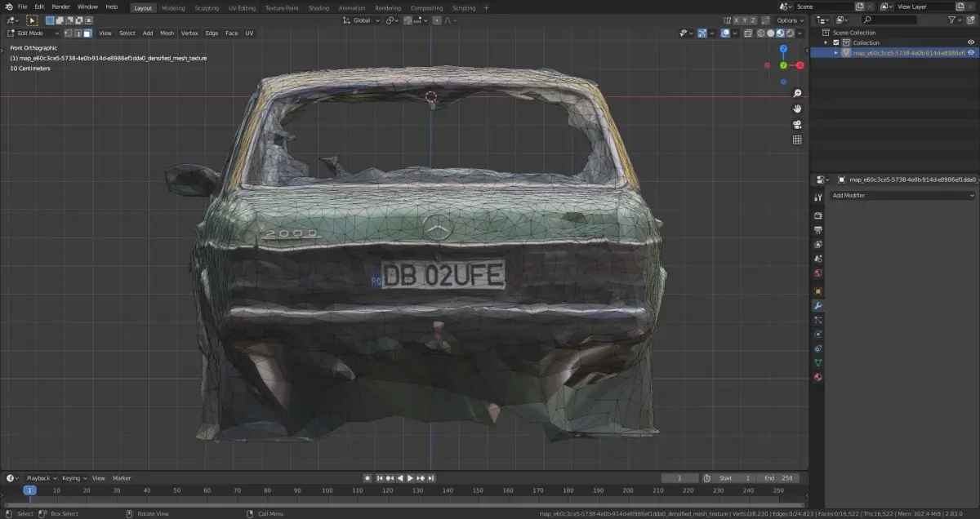Open the Render menu

[x=61, y=7]
